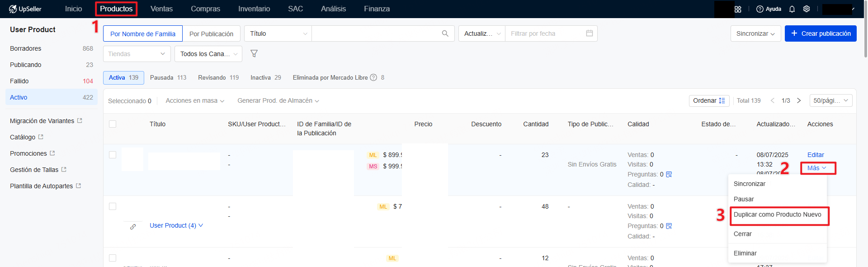The image size is (868, 267).
Task: Click the search magnifier icon
Action: tap(445, 33)
